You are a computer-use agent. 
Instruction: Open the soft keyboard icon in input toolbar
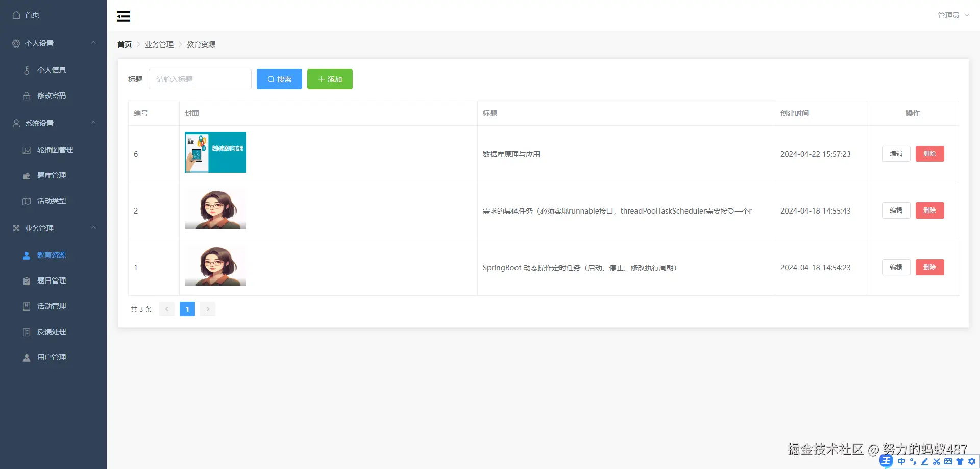948,461
